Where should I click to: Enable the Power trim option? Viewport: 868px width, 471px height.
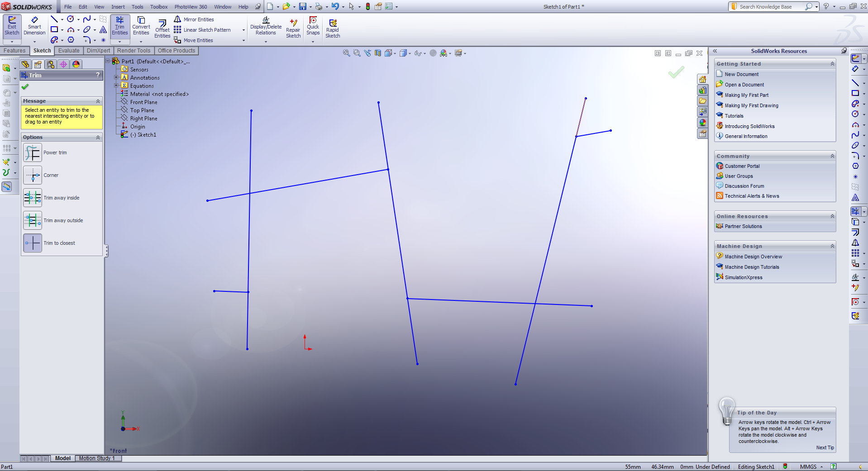coord(33,153)
